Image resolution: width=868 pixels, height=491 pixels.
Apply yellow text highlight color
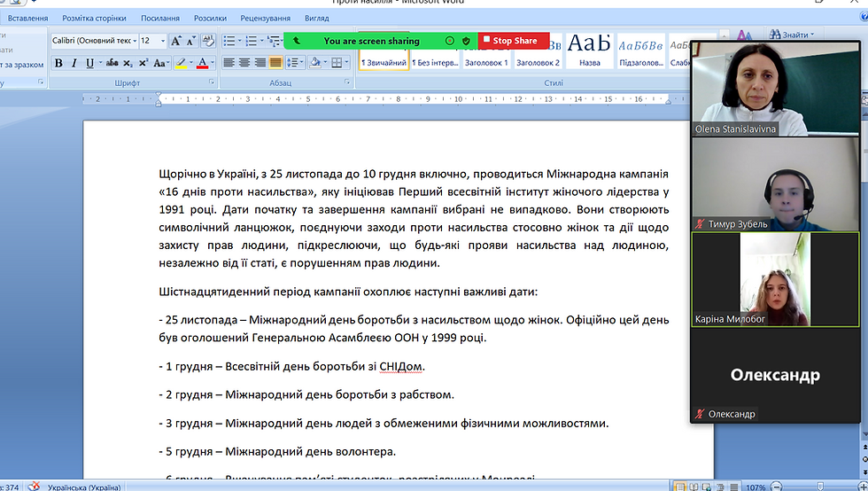(x=181, y=63)
